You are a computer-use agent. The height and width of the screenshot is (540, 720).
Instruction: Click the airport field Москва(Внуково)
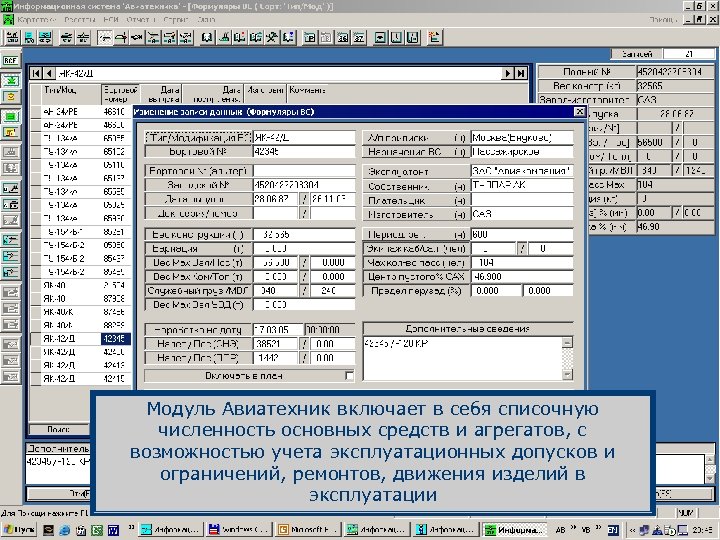coord(522,137)
